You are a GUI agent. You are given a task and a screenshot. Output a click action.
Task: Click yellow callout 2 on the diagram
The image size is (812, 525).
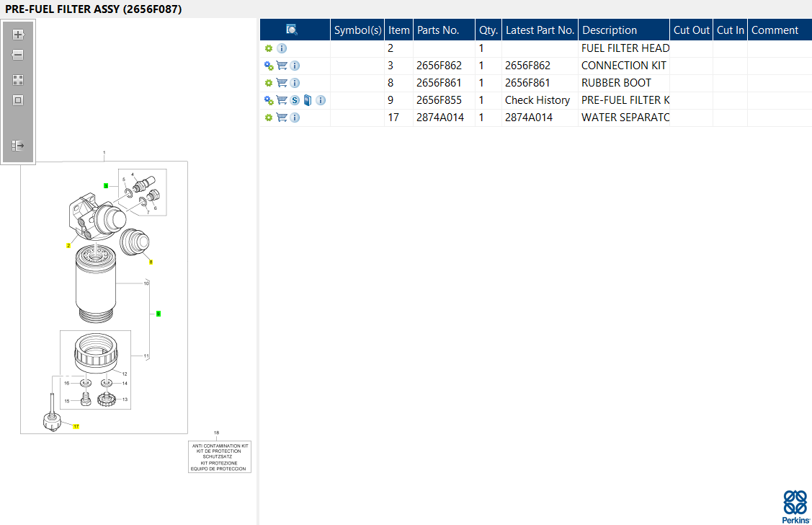pos(68,246)
